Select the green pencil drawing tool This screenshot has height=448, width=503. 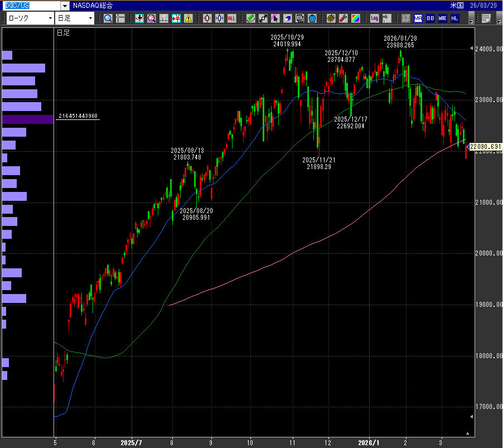pyautogui.click(x=250, y=18)
